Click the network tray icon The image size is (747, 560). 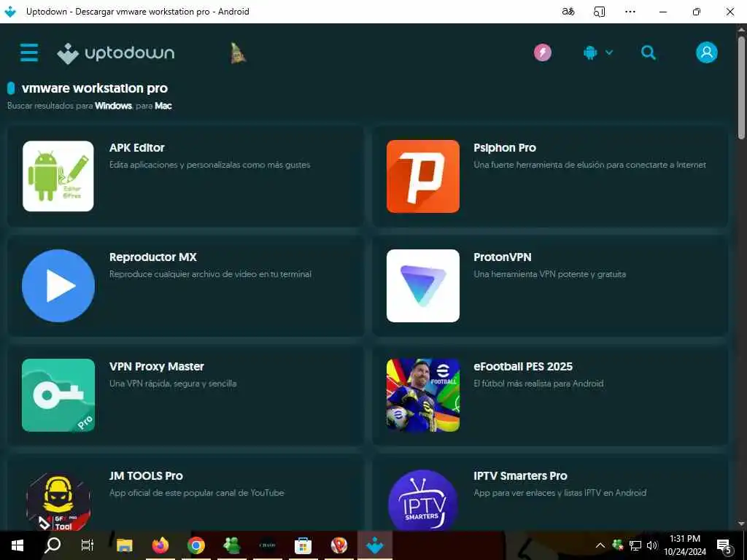coord(635,545)
